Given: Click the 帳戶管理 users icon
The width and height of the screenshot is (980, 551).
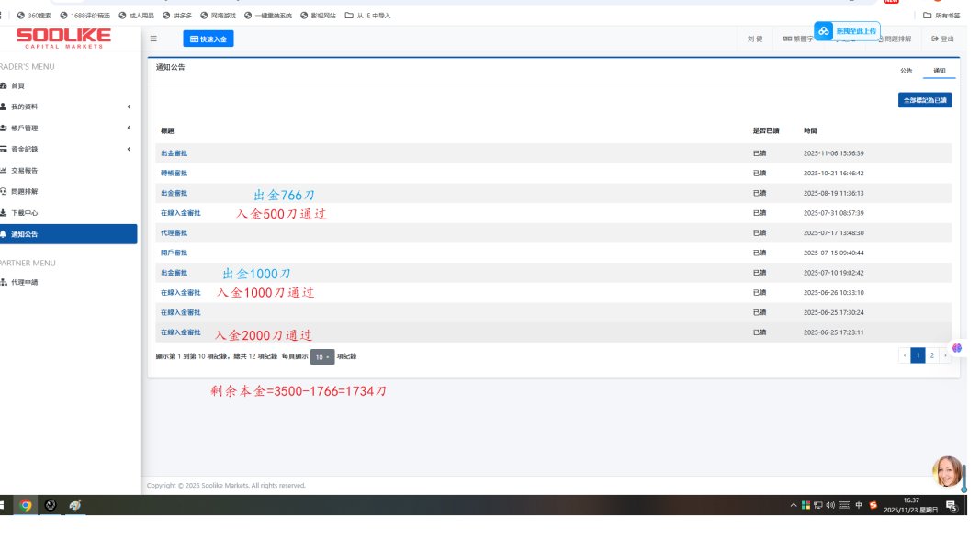Looking at the screenshot, I should 3,128.
